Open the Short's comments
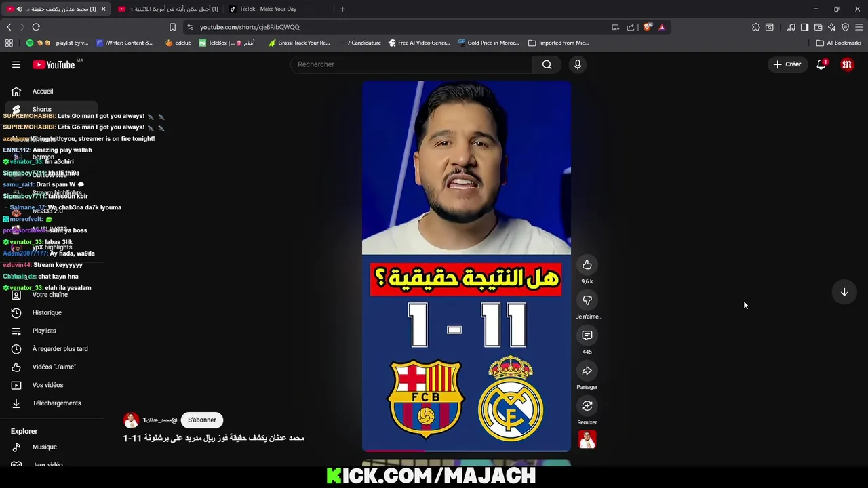Screen dimensions: 868x488 click(587, 335)
